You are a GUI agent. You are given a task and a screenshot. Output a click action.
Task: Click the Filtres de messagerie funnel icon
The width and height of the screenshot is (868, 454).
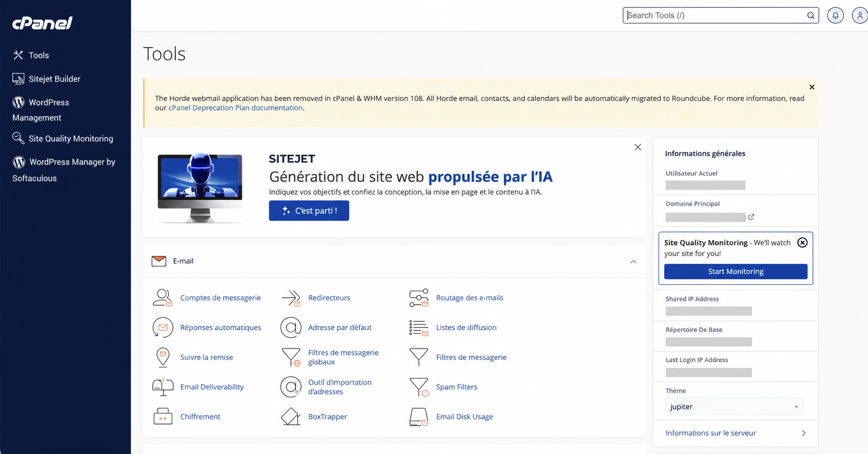click(x=419, y=357)
